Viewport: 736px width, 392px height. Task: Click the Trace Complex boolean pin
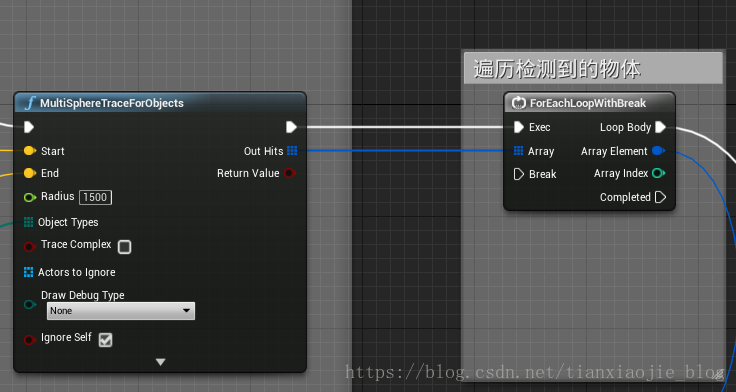[30, 246]
